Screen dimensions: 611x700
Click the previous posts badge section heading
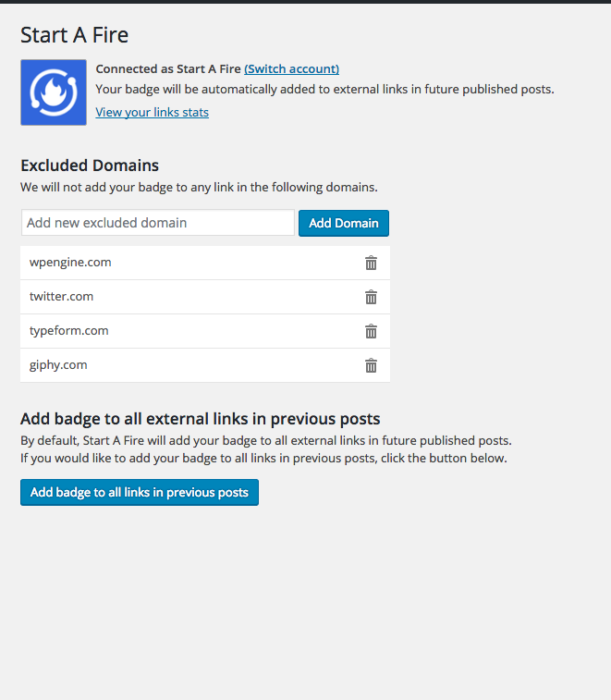click(201, 419)
